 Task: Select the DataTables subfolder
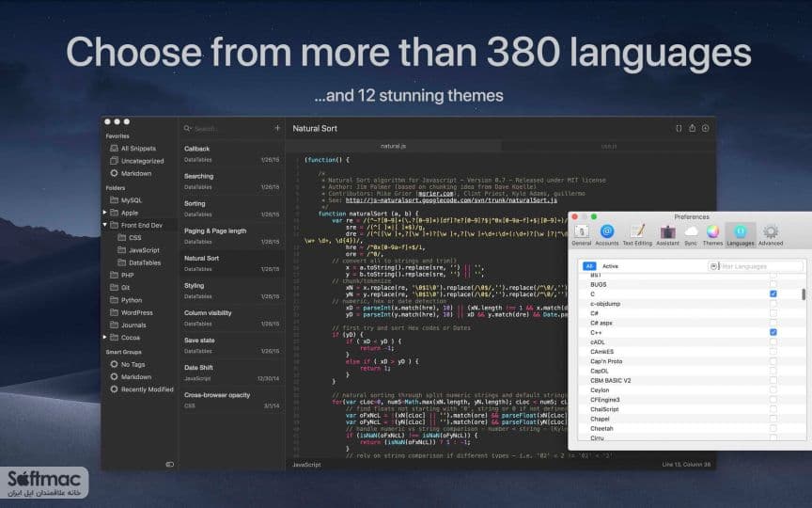tap(139, 262)
